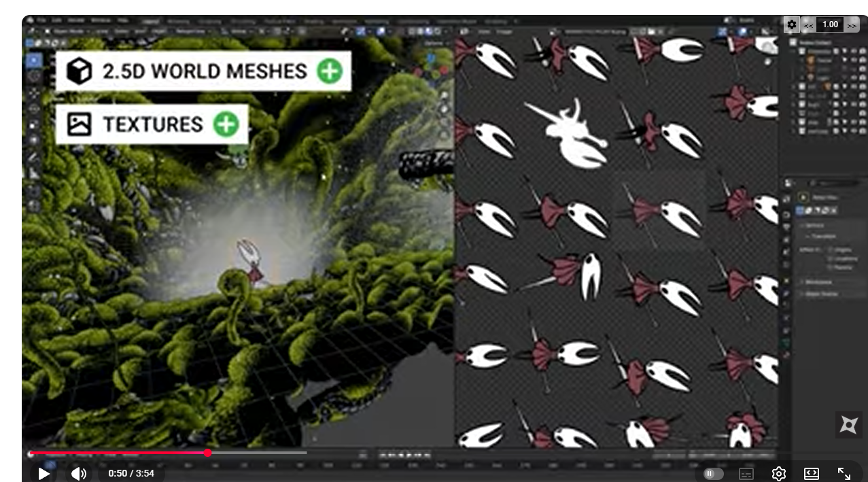Select the Layout workspace tab
This screenshot has height=482, width=868.
click(150, 21)
